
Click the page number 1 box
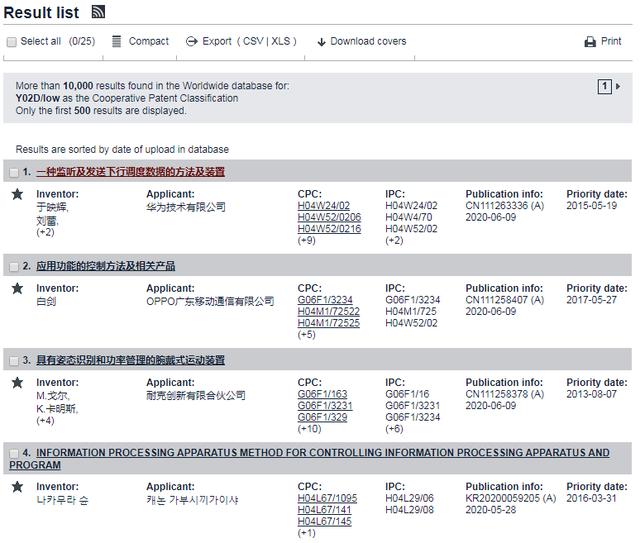coord(605,87)
